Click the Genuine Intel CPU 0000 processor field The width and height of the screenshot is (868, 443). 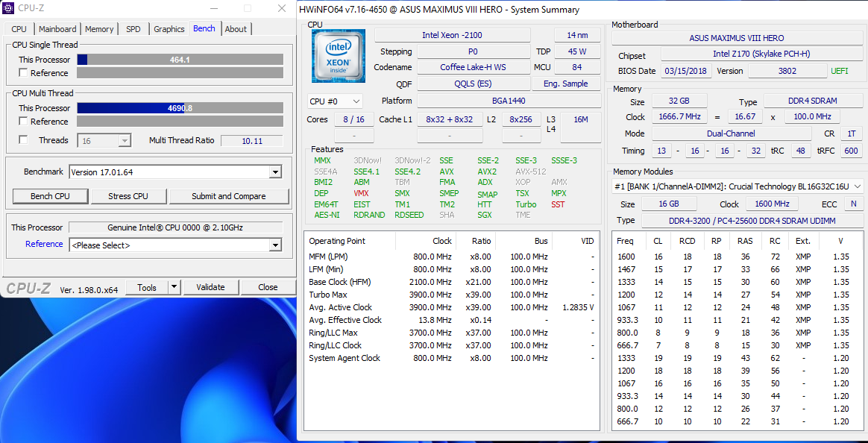click(x=175, y=227)
